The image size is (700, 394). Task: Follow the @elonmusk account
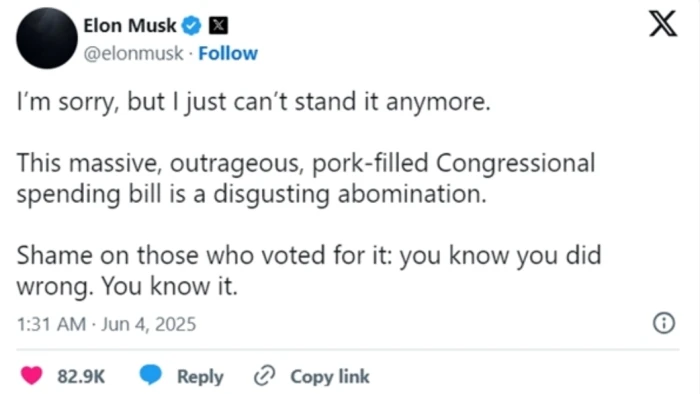228,54
